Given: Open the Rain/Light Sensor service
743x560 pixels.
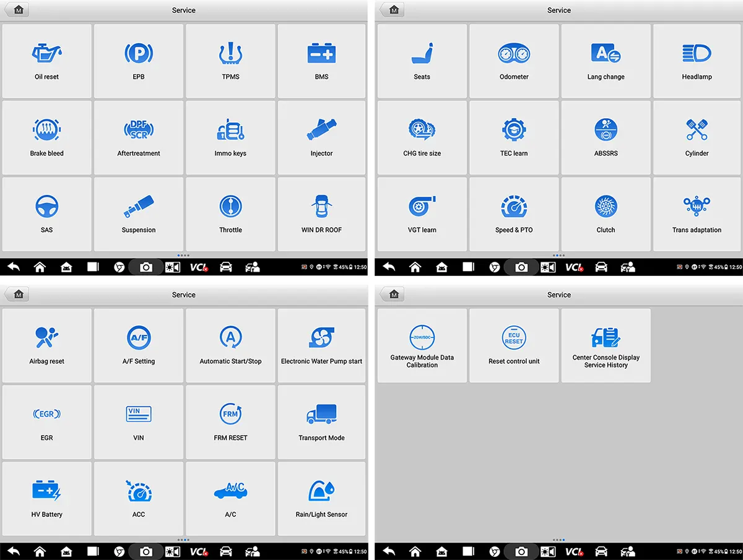Looking at the screenshot, I should [322, 499].
